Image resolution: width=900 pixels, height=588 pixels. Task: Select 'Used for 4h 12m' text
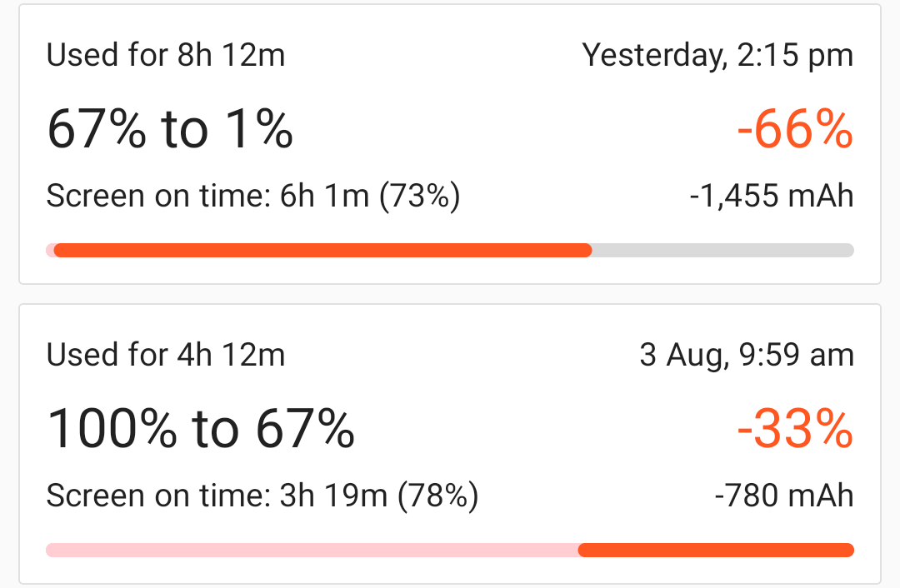coord(165,355)
